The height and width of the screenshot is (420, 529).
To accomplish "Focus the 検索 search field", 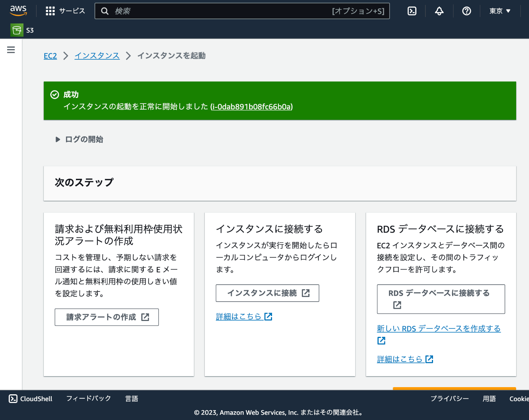I will click(242, 11).
